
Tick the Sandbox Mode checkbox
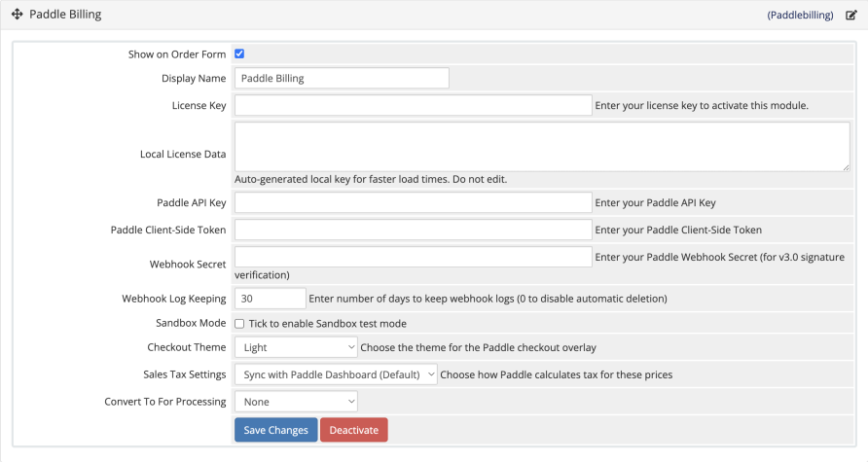coord(239,324)
